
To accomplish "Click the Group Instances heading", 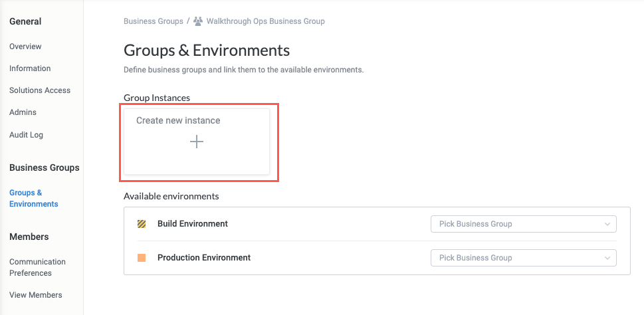I will point(157,98).
